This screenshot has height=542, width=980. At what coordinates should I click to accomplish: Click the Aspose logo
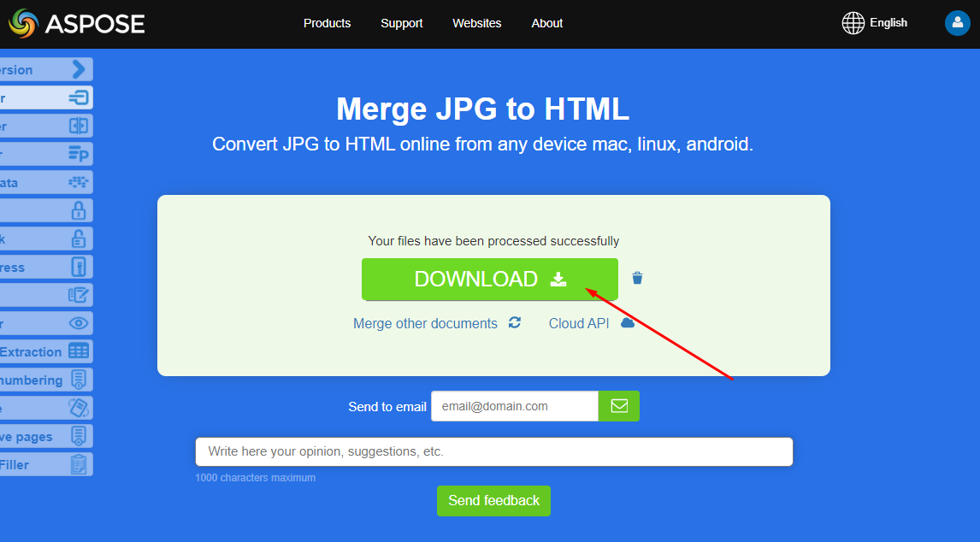77,23
